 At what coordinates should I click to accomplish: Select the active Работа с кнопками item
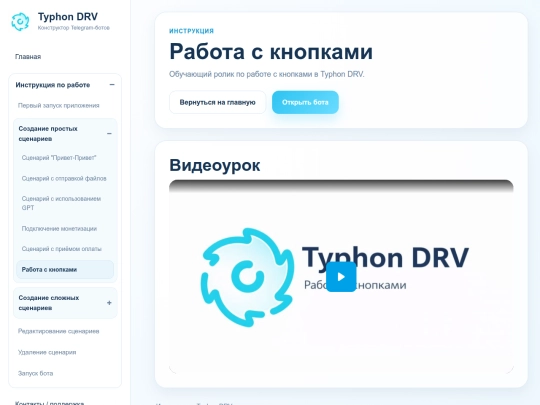pos(65,269)
